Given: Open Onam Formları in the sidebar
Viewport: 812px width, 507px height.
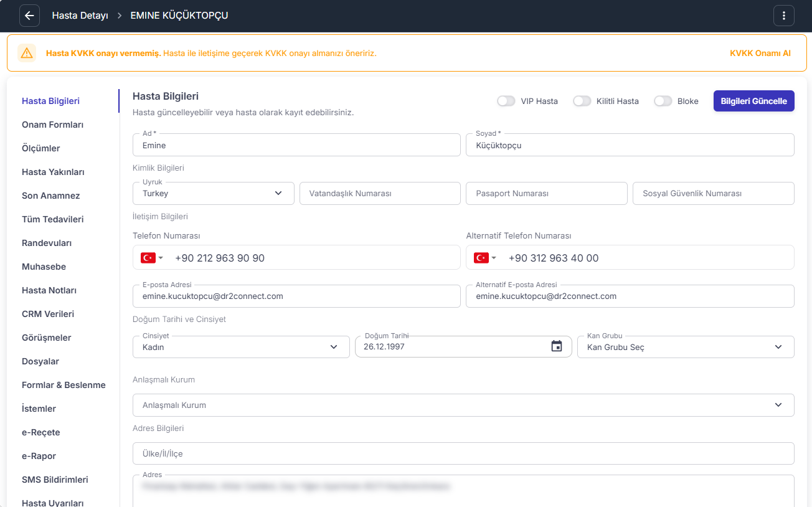Looking at the screenshot, I should tap(52, 125).
